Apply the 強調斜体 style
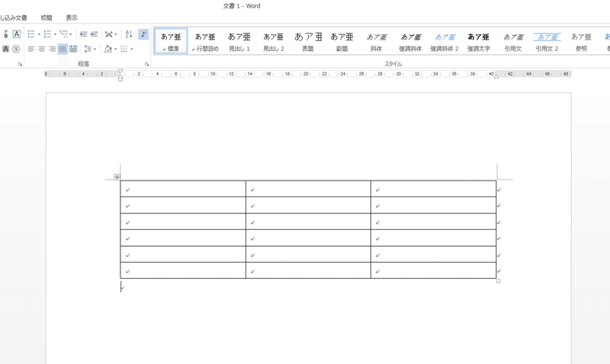The width and height of the screenshot is (610, 364). coord(410,41)
